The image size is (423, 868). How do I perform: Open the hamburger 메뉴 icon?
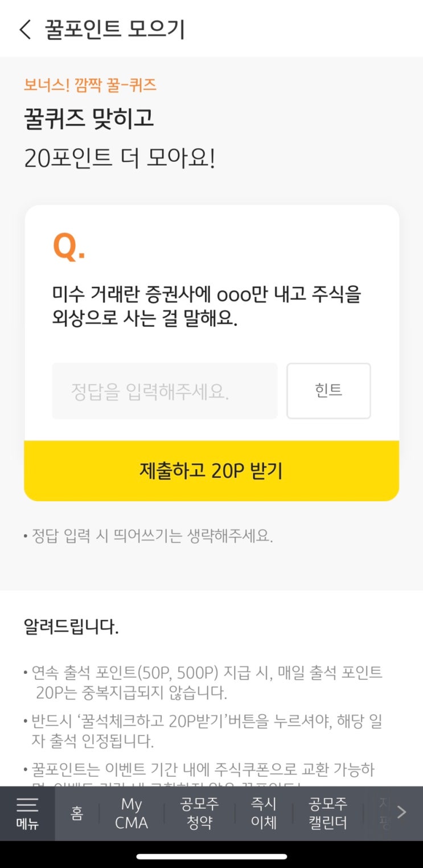pyautogui.click(x=27, y=813)
